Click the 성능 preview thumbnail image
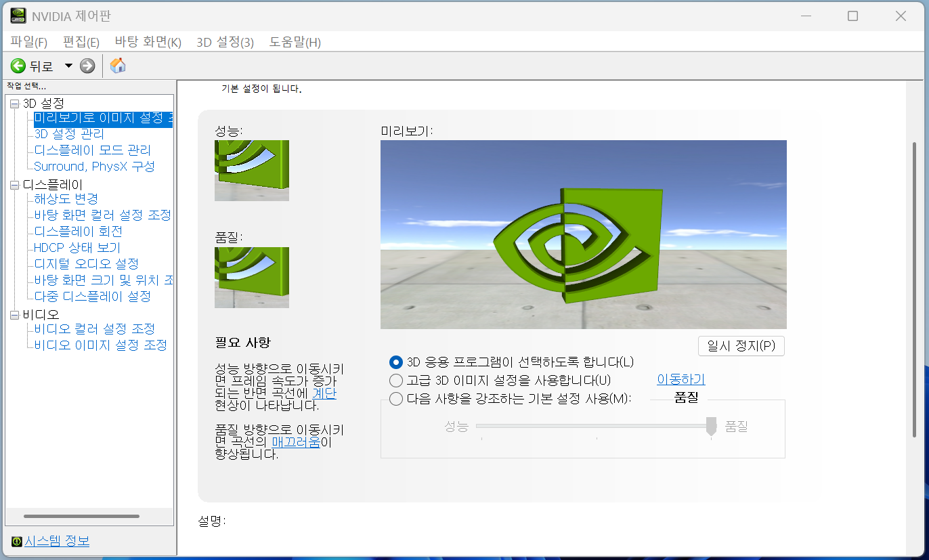Viewport: 929px width, 560px height. tap(251, 171)
